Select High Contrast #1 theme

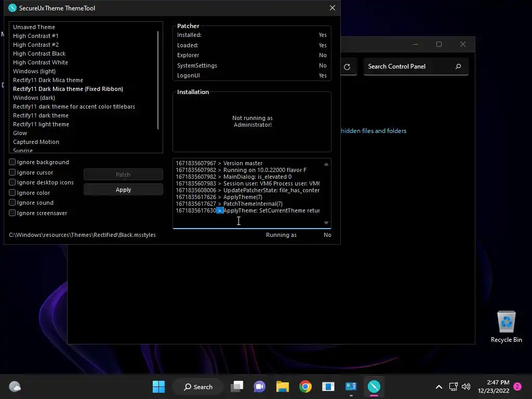tap(36, 36)
